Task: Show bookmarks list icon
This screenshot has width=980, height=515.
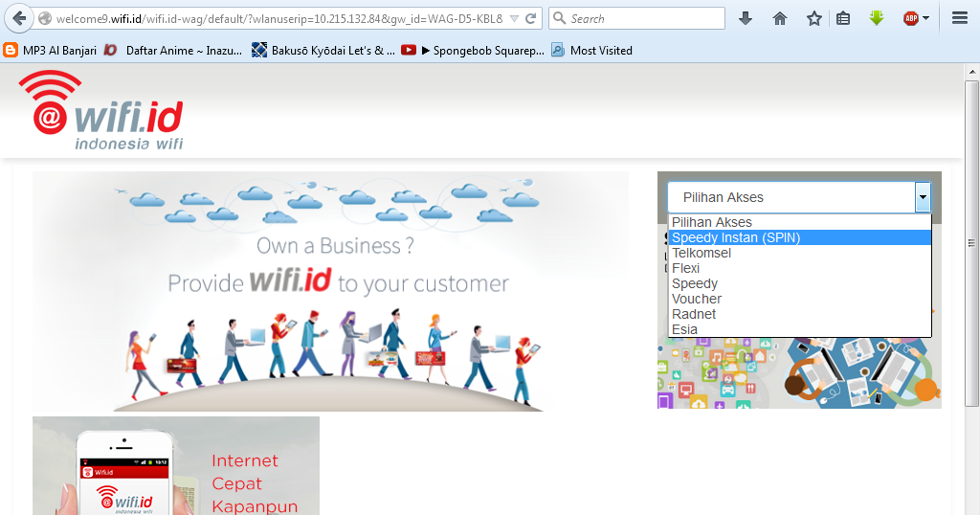Action: [x=843, y=19]
